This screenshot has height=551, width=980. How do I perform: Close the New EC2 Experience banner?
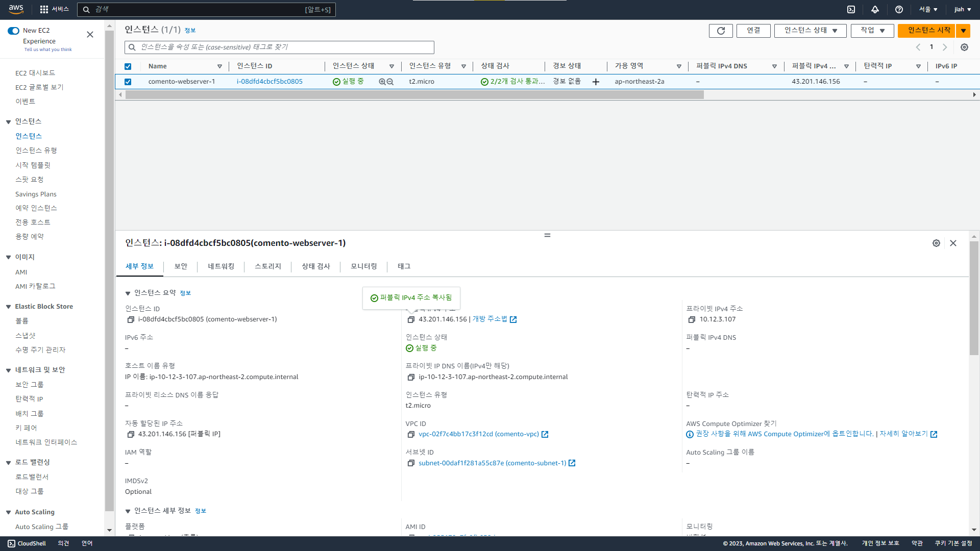[90, 35]
